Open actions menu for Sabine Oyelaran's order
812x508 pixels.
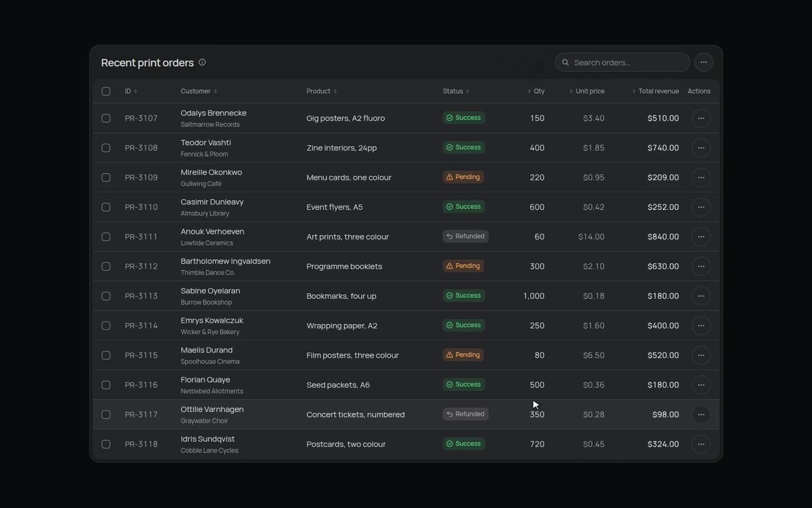tap(701, 296)
